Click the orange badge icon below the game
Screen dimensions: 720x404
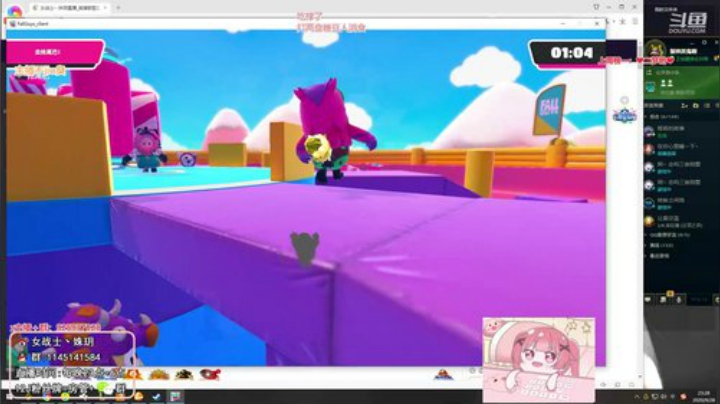tap(134, 375)
